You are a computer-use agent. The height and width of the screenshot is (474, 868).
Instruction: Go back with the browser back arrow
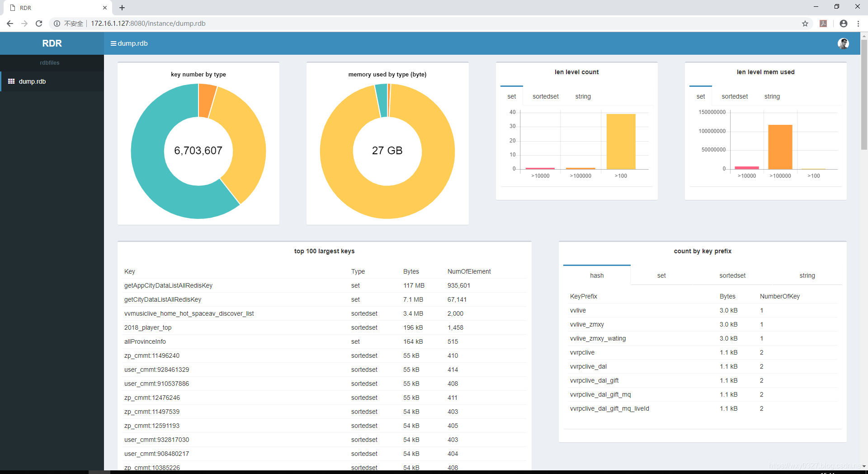[x=10, y=24]
